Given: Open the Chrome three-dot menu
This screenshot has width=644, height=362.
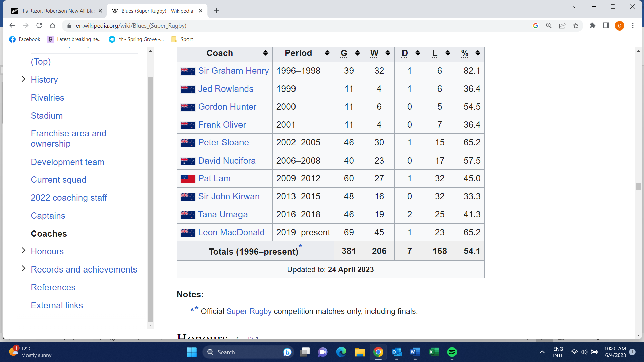Looking at the screenshot, I should (633, 26).
